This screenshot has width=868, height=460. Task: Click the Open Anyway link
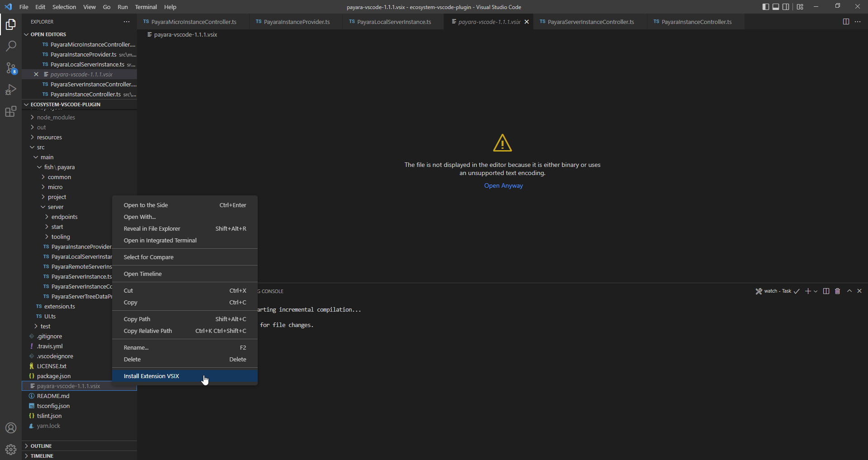pos(503,185)
